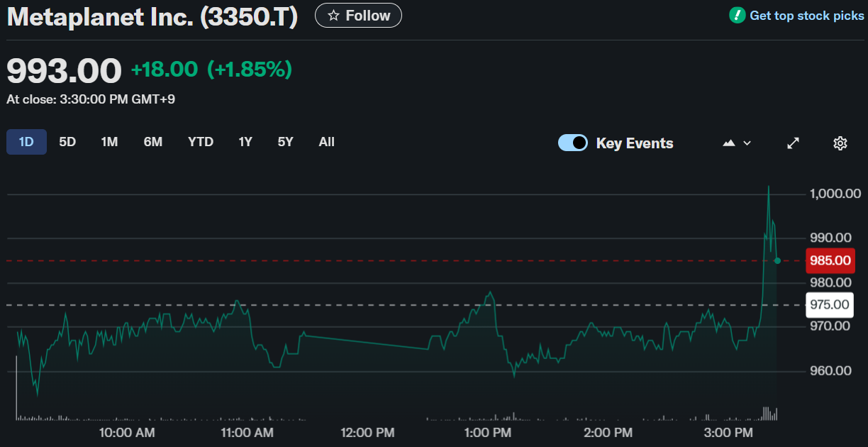Choose the 6M chart range

tap(153, 142)
